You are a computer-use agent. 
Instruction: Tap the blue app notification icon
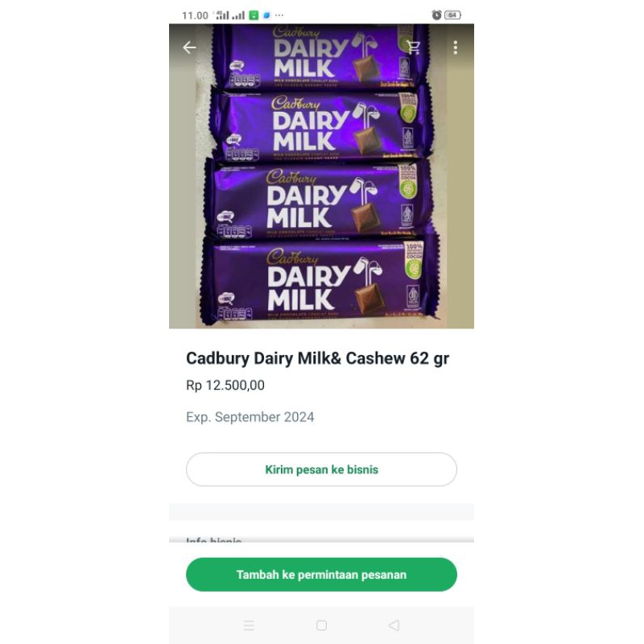[266, 15]
